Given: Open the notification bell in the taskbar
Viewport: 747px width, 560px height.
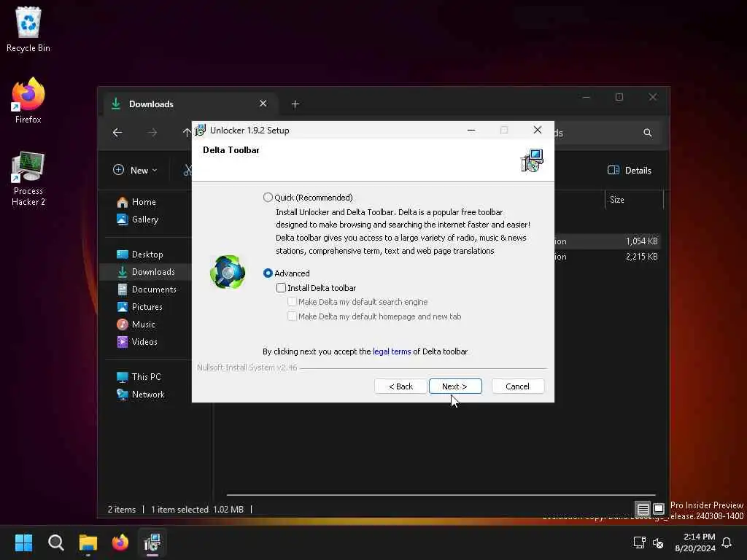Looking at the screenshot, I should (727, 542).
